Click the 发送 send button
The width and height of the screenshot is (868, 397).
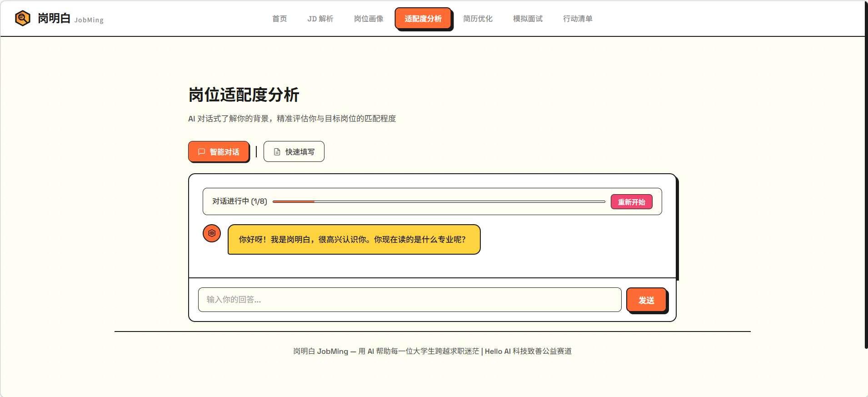[646, 300]
